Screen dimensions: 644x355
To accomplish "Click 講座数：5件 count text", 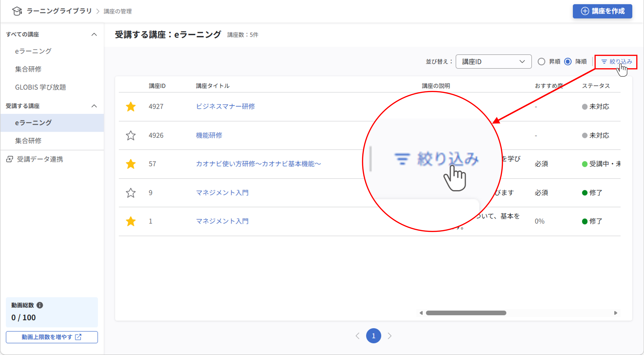I will 243,35.
